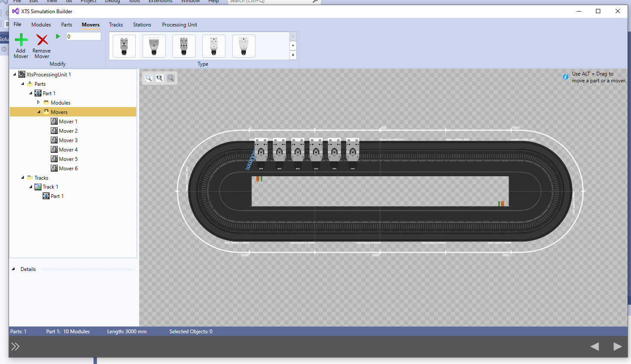Click the Visual Studio logo in title bar
The width and height of the screenshot is (631, 364).
click(16, 11)
